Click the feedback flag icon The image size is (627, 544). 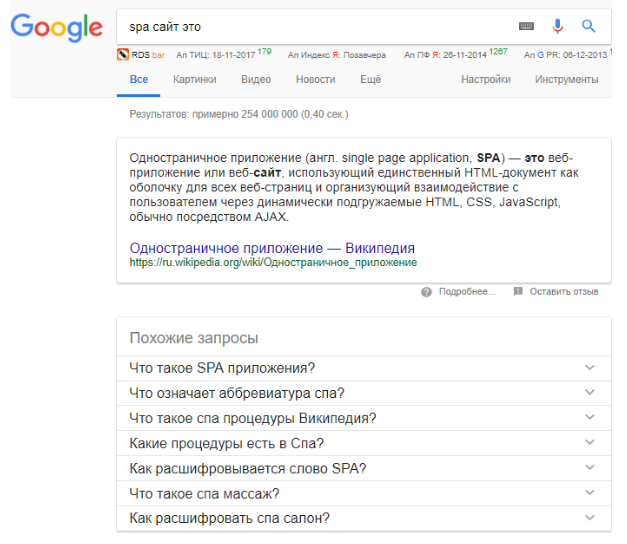(518, 292)
